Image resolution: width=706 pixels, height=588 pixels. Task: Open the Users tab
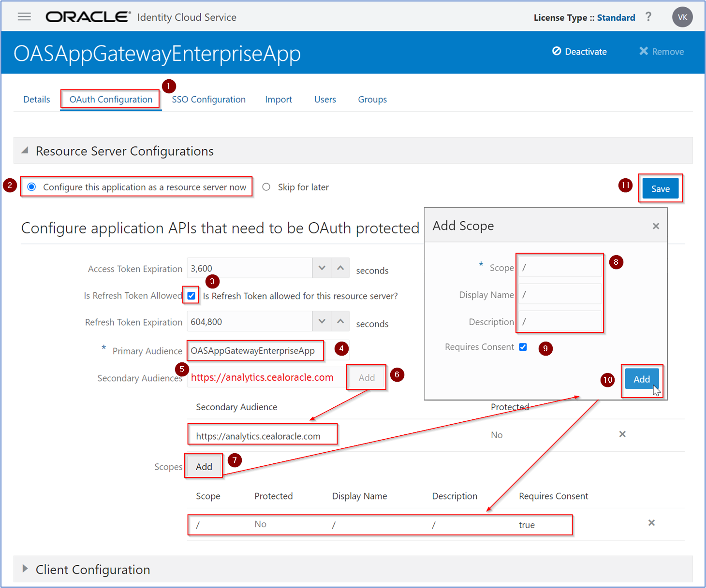325,100
